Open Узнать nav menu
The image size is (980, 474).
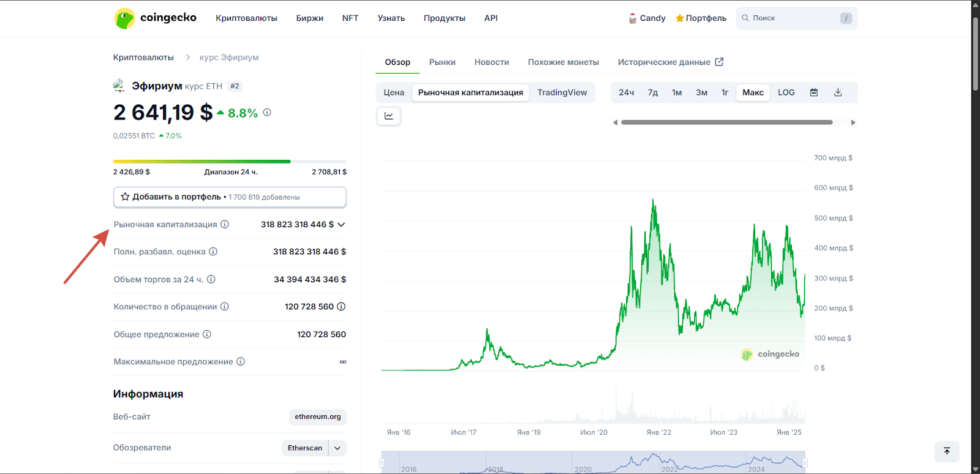[391, 18]
